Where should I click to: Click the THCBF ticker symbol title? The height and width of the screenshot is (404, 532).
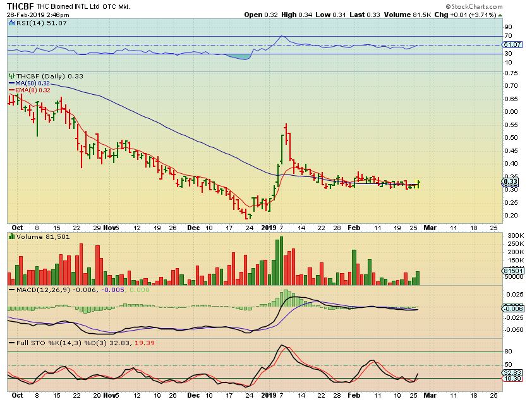pyautogui.click(x=20, y=6)
